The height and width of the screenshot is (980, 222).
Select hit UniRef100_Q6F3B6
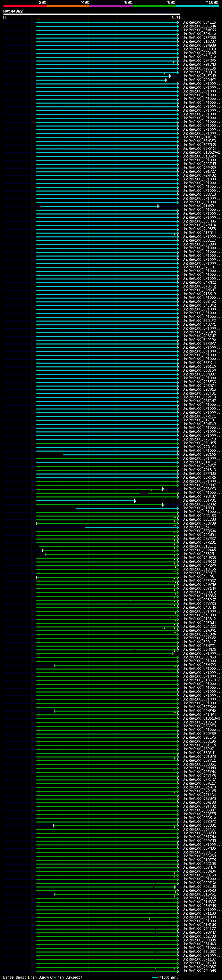(199, 38)
